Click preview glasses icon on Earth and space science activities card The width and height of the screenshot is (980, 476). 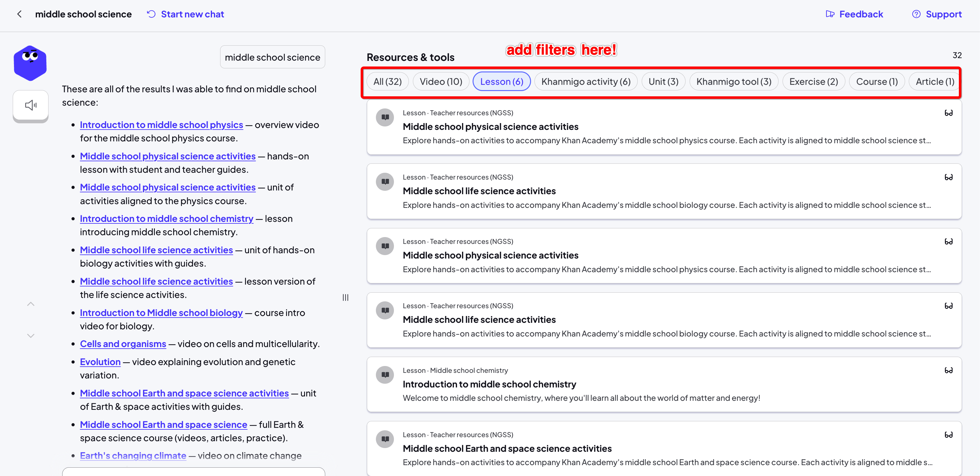coord(948,435)
